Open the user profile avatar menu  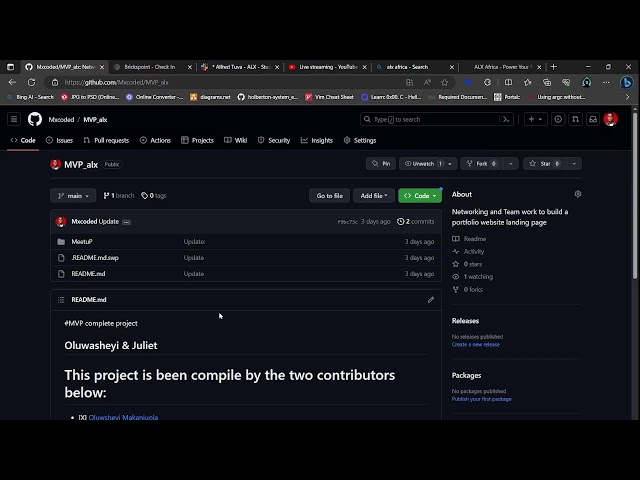tap(611, 119)
